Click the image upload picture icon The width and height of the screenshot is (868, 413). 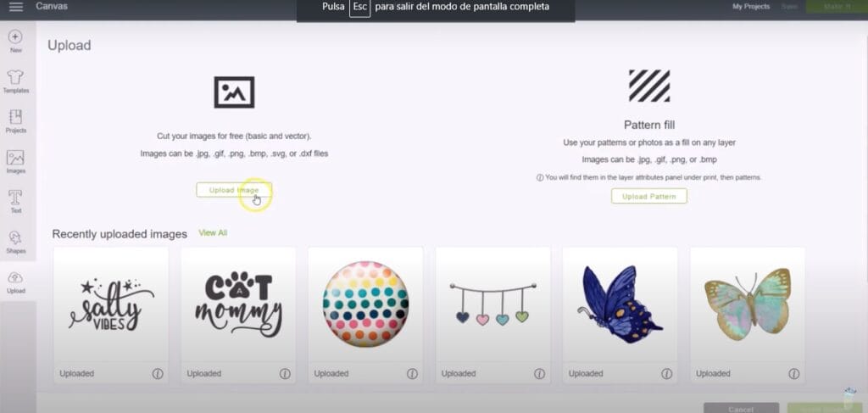tap(234, 92)
